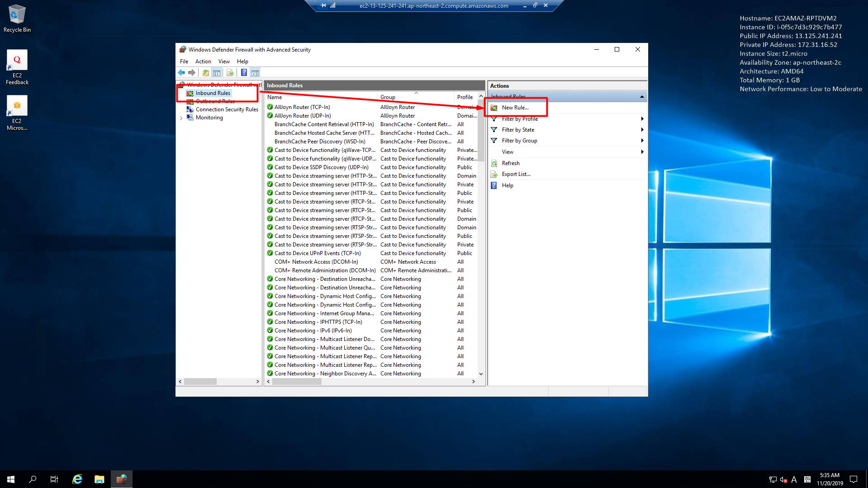Screen dimensions: 868x488
Task: Open the EC2 Microsoft desktop shortcut
Action: (x=17, y=113)
